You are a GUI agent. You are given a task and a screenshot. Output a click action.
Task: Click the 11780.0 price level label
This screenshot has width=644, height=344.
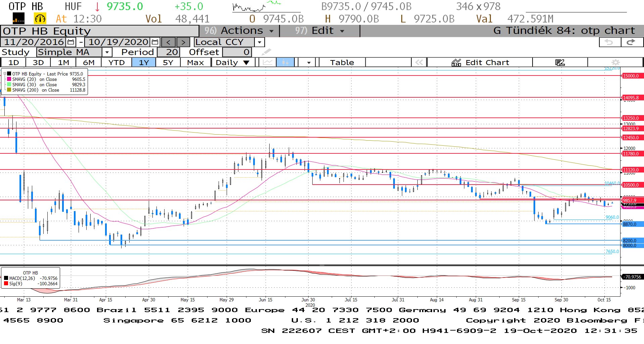click(x=633, y=154)
